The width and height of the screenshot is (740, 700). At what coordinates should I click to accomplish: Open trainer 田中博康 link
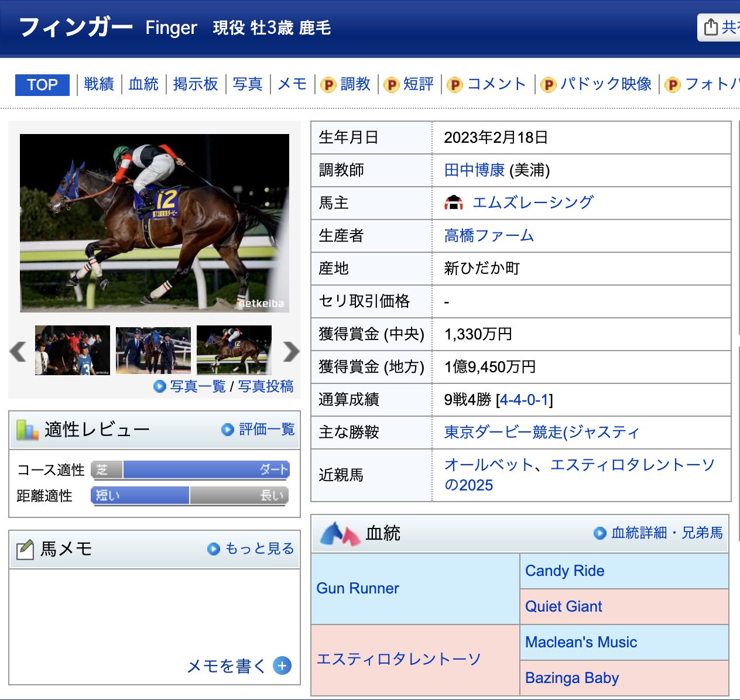tap(474, 170)
